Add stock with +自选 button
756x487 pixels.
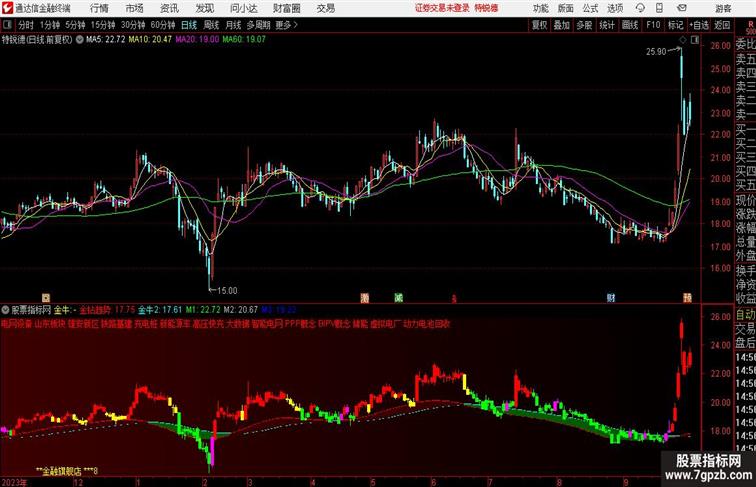(699, 25)
